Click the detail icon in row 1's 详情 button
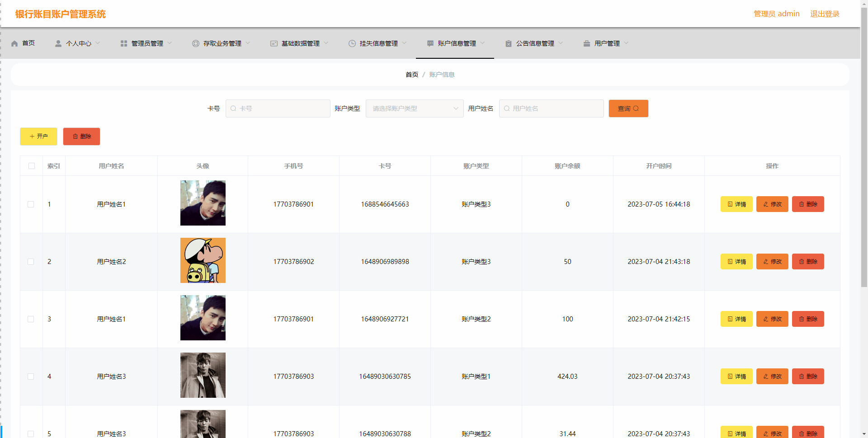868x438 pixels. click(730, 204)
